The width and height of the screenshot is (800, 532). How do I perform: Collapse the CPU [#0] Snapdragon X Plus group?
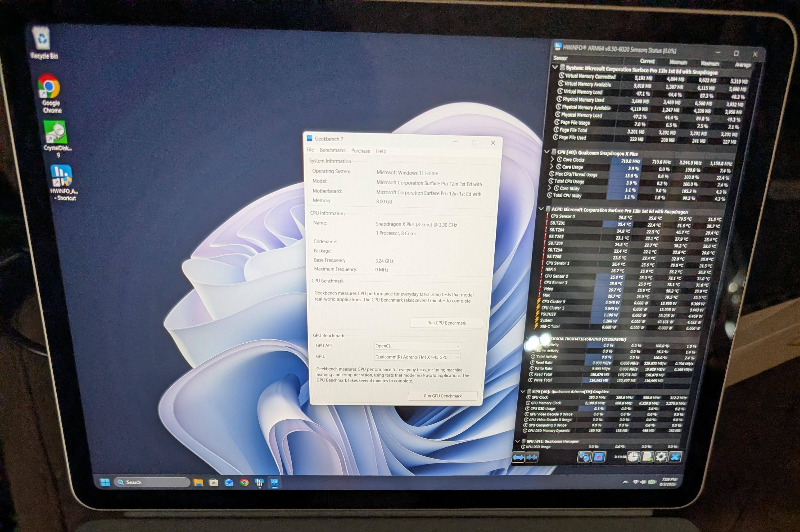[546, 152]
